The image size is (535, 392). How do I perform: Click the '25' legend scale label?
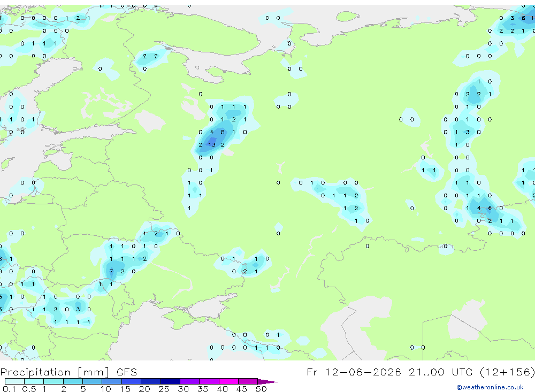pyautogui.click(x=164, y=389)
